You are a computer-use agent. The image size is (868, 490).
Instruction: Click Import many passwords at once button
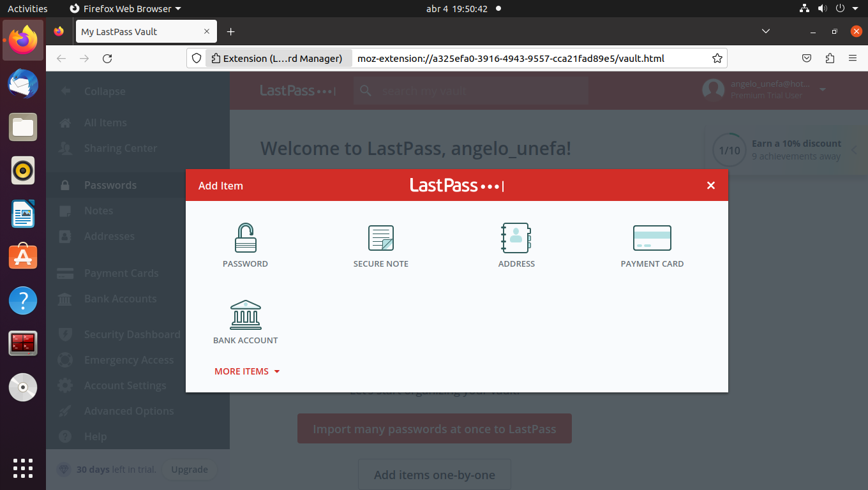point(435,429)
